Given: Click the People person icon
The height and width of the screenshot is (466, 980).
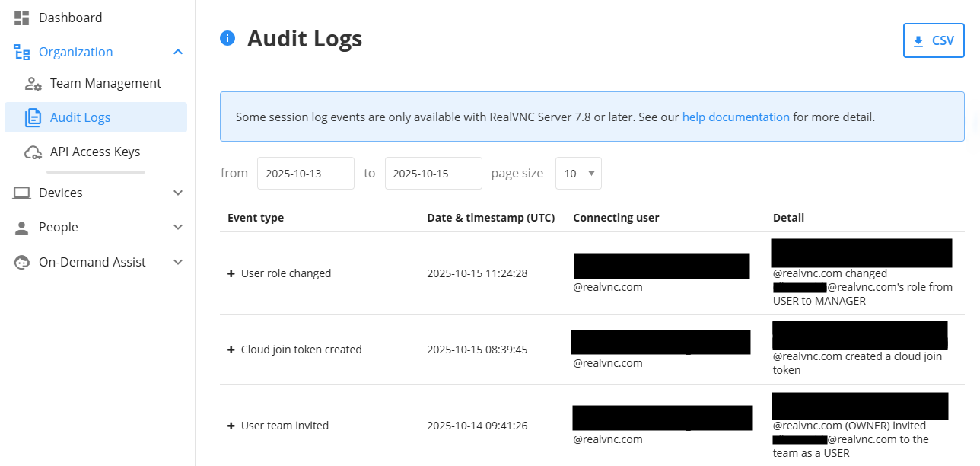Looking at the screenshot, I should 21,227.
